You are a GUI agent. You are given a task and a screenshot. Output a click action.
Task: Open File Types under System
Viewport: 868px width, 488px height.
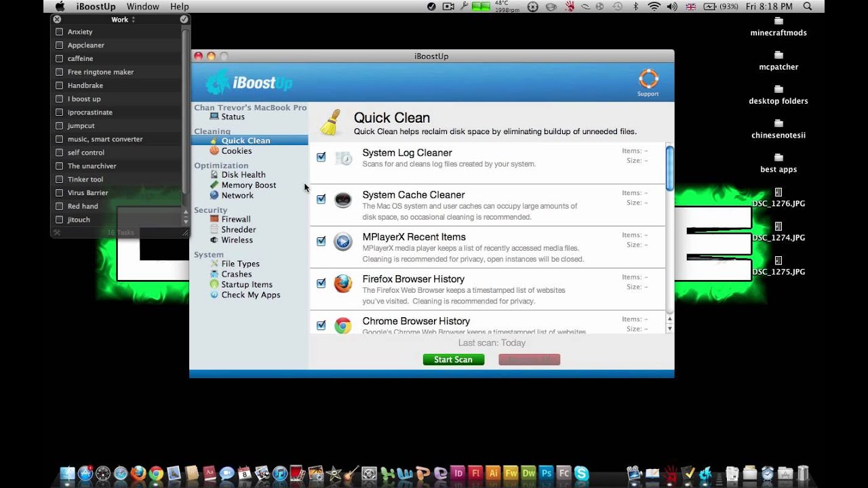241,264
